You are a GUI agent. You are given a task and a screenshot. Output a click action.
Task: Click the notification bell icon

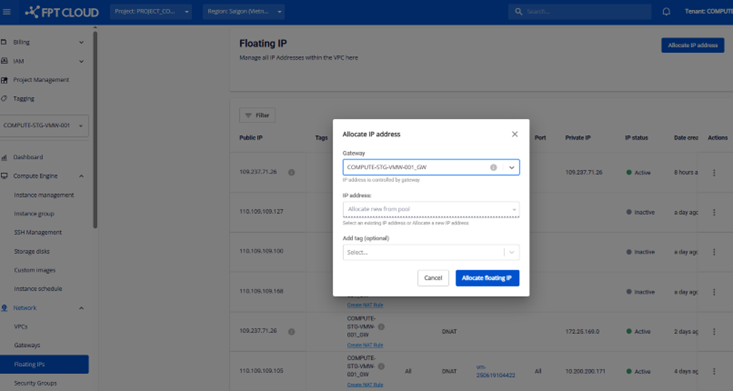pyautogui.click(x=666, y=12)
